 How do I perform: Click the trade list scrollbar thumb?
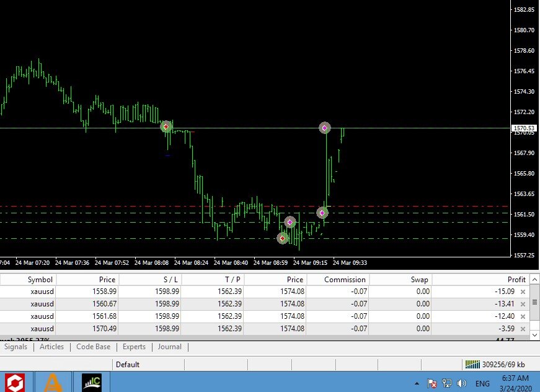[x=534, y=303]
